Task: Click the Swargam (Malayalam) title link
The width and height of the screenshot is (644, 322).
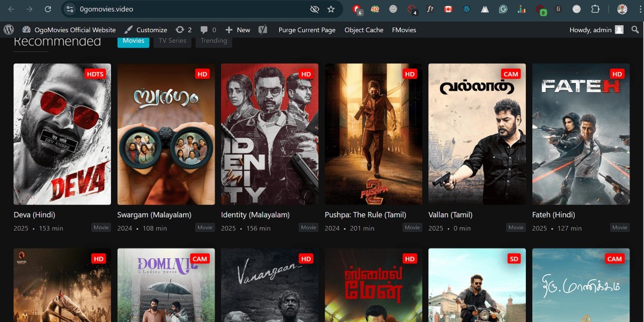Action: click(155, 215)
